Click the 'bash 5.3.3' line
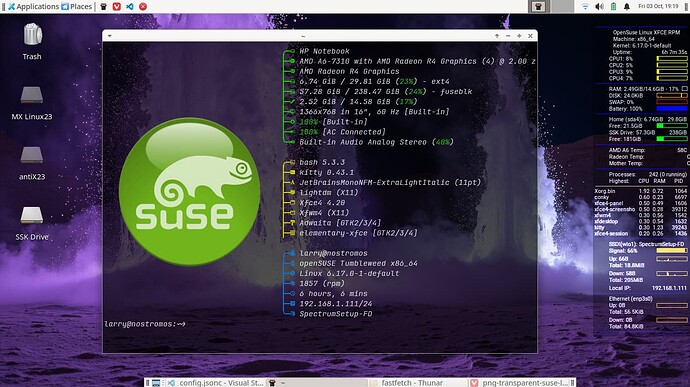The image size is (690, 387). tap(322, 162)
